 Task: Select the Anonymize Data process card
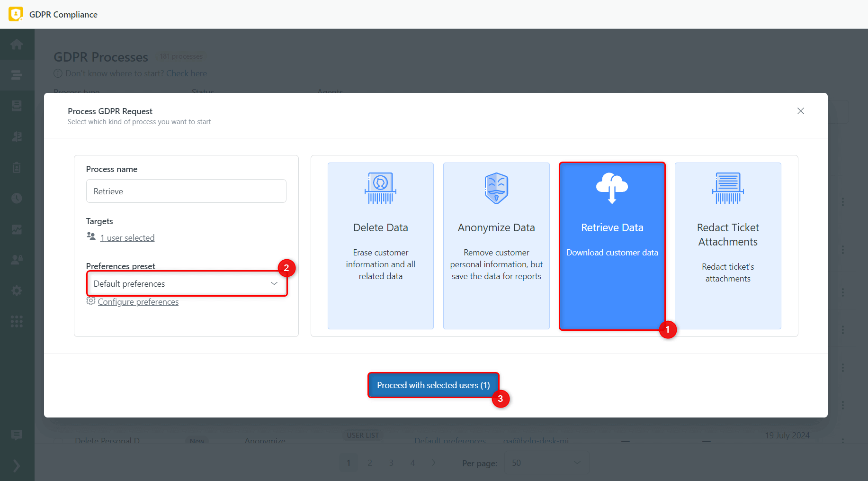click(x=496, y=246)
